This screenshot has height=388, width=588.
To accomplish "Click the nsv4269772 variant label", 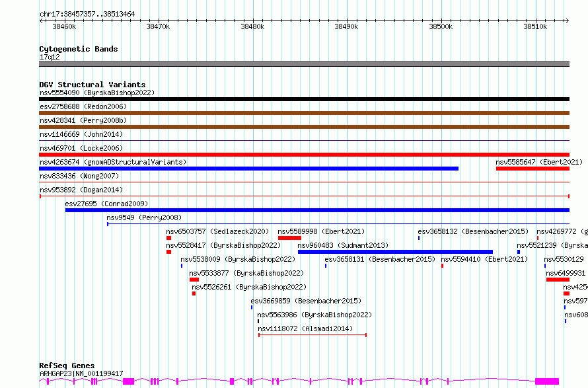I will 562,231.
